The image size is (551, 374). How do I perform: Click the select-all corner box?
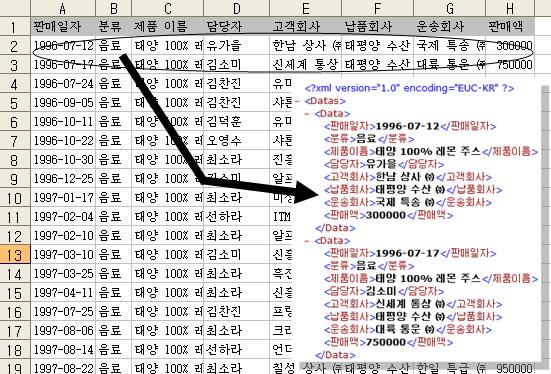pos(15,8)
